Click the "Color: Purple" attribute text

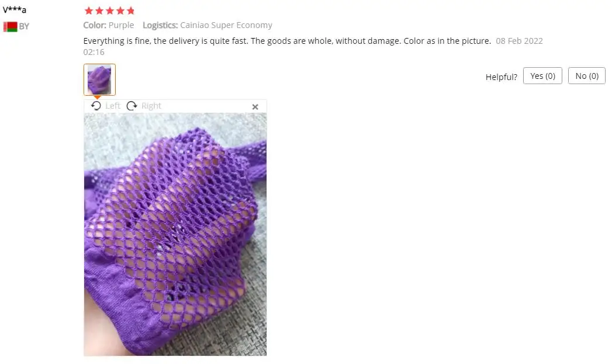(109, 25)
